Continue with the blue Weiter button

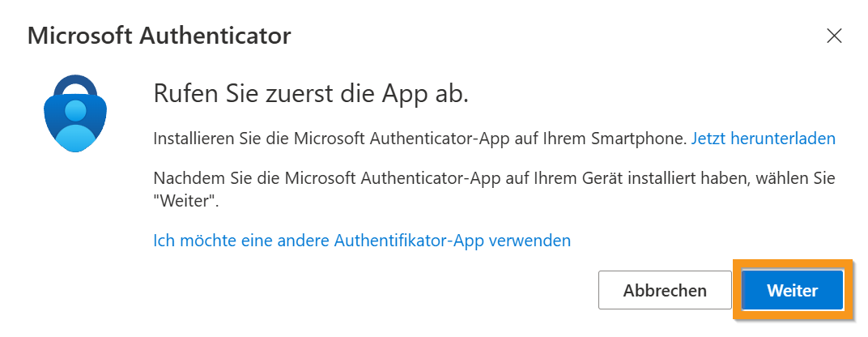coord(793,290)
